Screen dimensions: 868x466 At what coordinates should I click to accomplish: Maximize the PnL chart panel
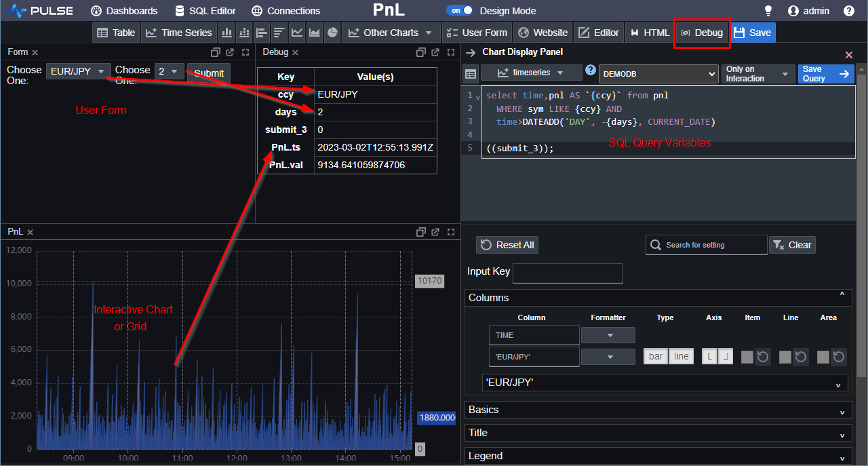(450, 232)
